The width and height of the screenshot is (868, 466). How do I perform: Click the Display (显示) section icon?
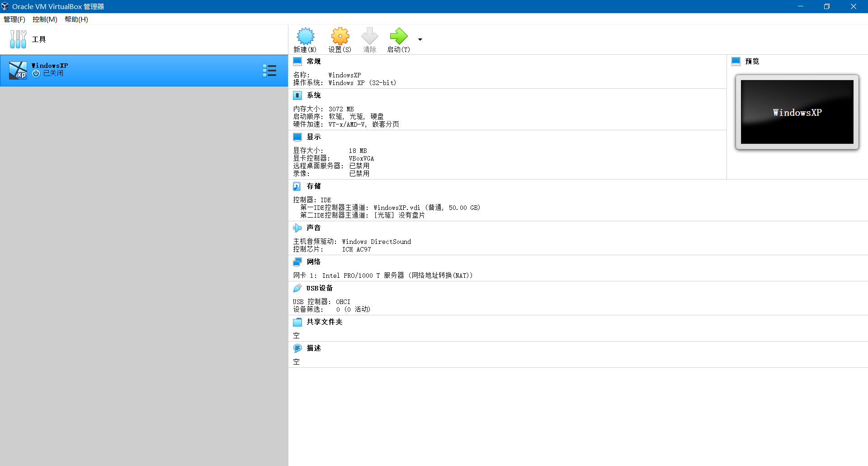[297, 137]
